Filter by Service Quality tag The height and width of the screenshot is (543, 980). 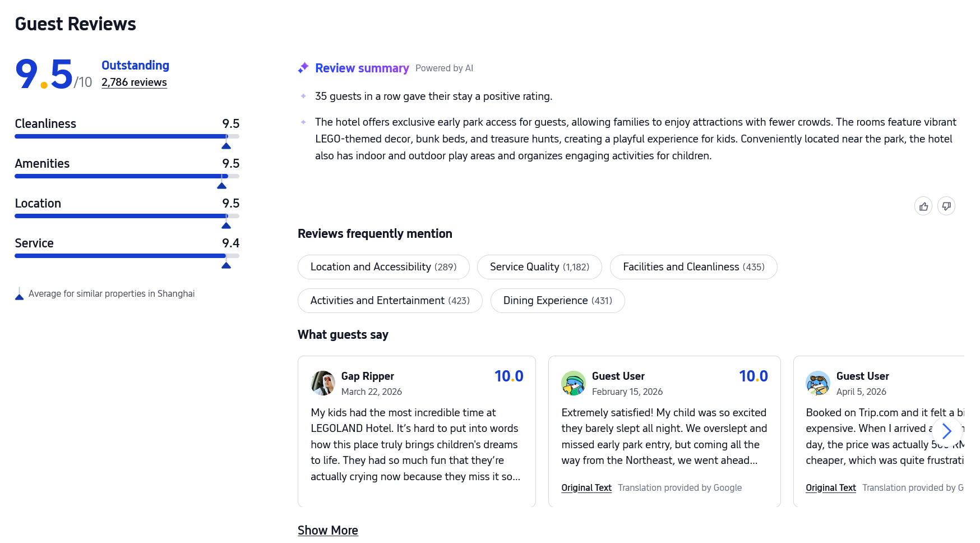coord(539,267)
